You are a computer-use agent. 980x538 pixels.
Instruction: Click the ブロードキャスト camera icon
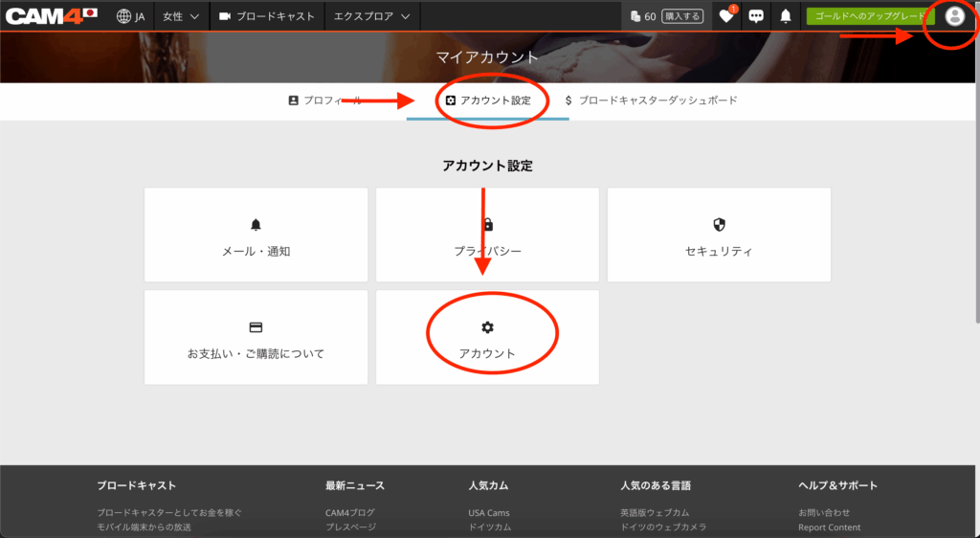point(225,16)
